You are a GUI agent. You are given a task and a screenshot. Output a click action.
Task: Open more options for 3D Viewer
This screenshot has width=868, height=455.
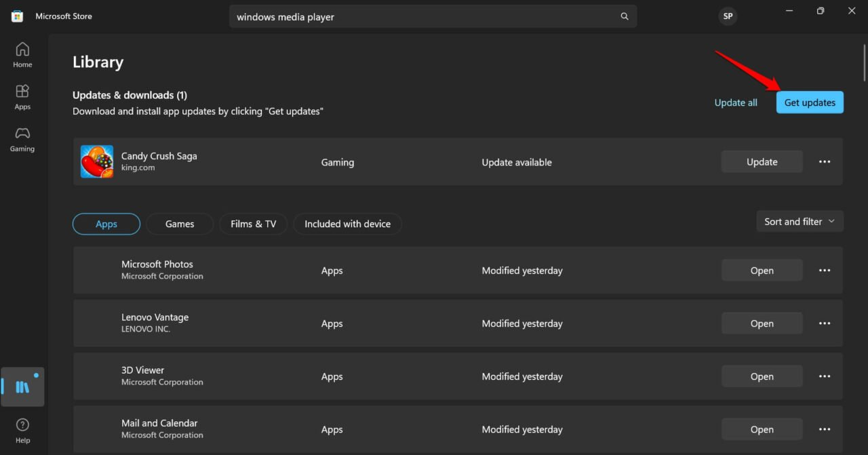click(x=825, y=376)
